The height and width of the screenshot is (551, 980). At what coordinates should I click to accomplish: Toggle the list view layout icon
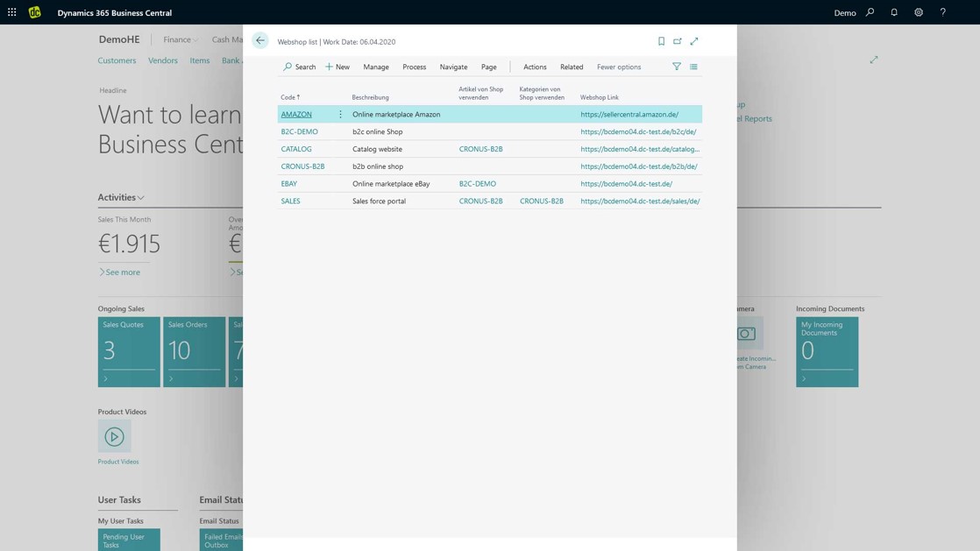(693, 66)
